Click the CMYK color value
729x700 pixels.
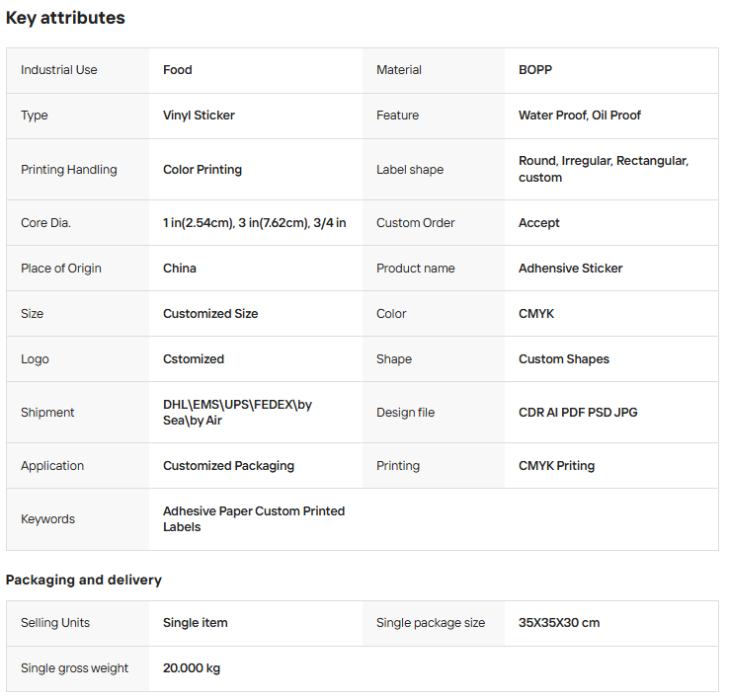click(536, 314)
